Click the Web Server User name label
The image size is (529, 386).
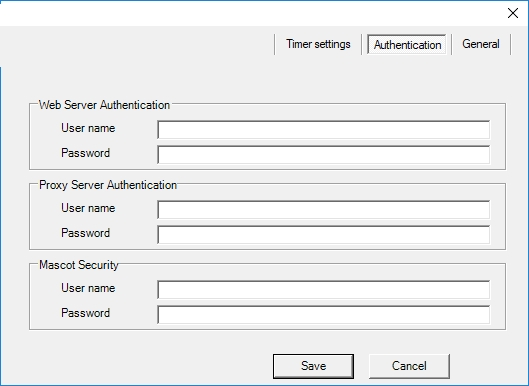pos(88,128)
